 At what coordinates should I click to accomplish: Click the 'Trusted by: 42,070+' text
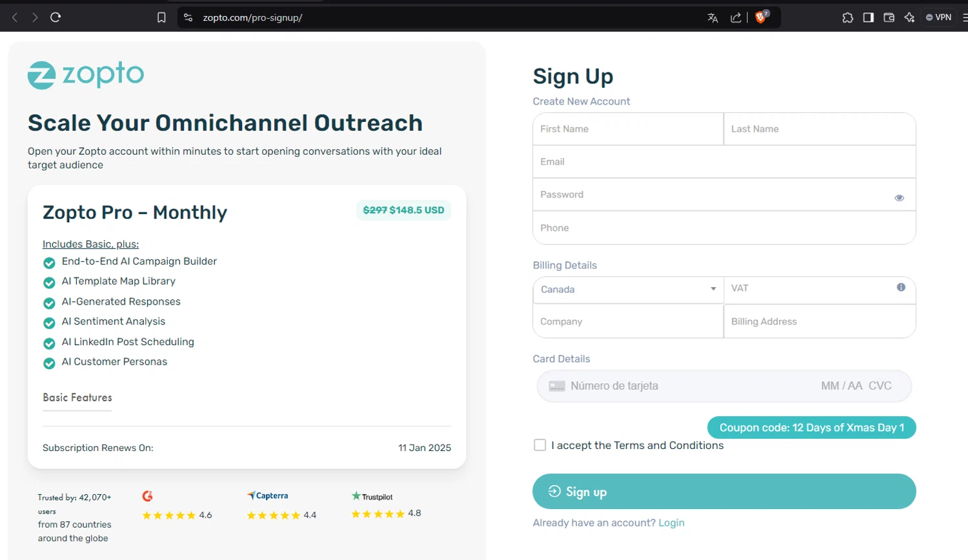(74, 497)
